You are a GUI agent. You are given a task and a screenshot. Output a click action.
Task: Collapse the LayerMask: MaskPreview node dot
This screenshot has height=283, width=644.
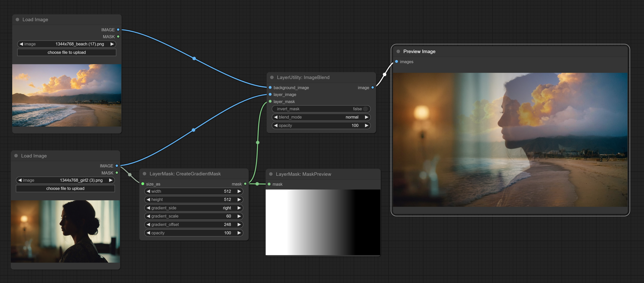coord(271,174)
